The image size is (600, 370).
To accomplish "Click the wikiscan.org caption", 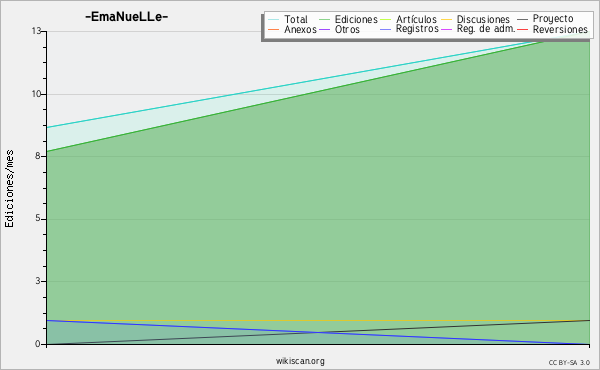I will coord(300,361).
